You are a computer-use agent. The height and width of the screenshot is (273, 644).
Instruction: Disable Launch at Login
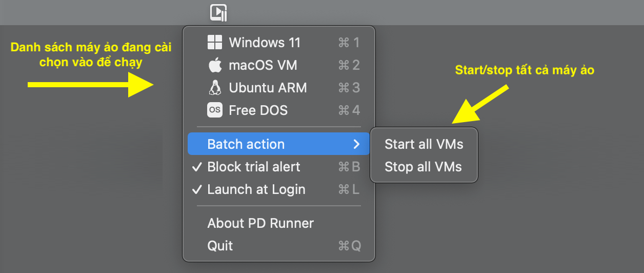tap(256, 189)
